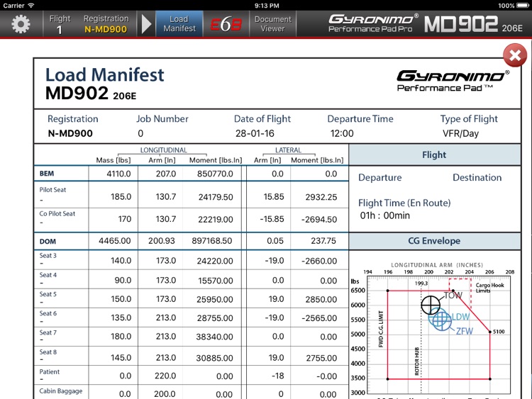Tap the play arrow next to Registration
Viewport: 532px width, 399px height.
pyautogui.click(x=146, y=24)
